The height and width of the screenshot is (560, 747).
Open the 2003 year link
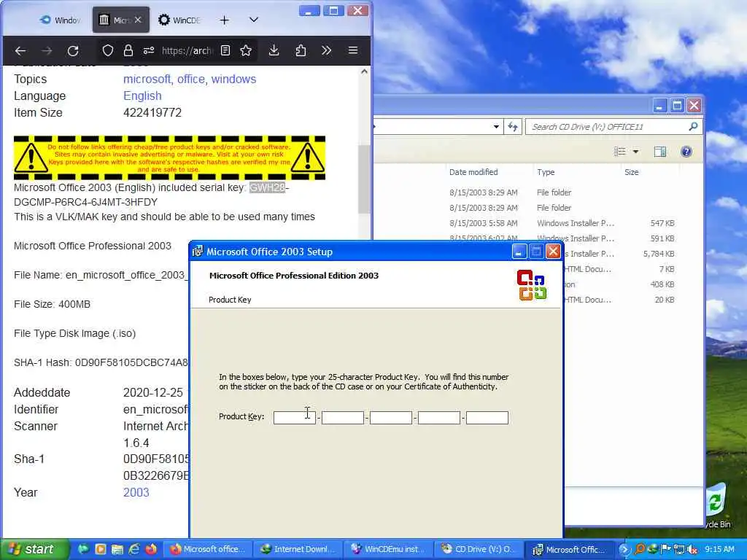(x=136, y=492)
